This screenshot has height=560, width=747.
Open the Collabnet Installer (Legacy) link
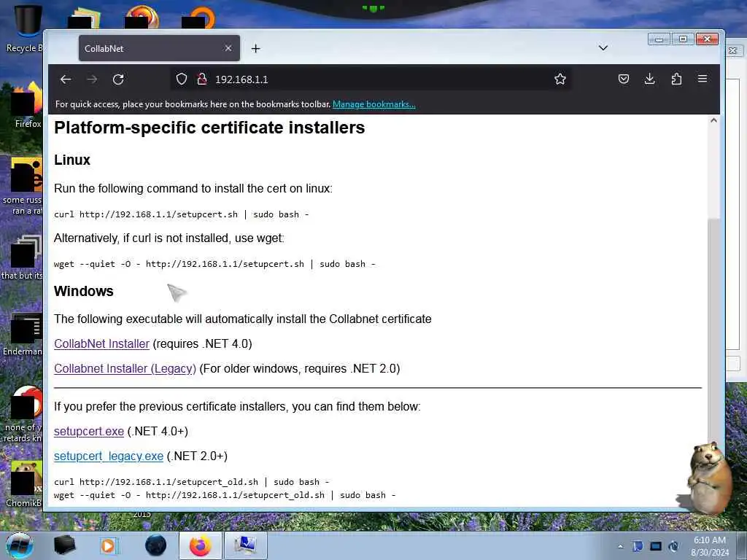pyautogui.click(x=125, y=368)
